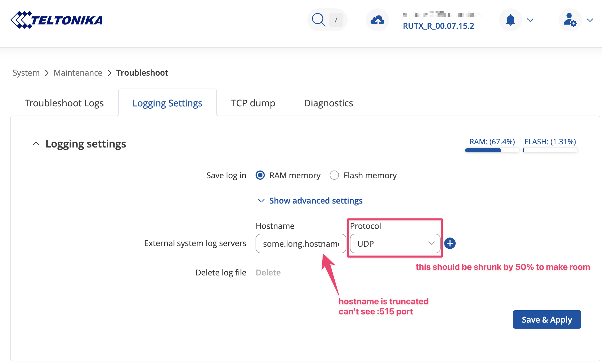
Task: Open the UDP Protocol dropdown
Action: pos(395,244)
